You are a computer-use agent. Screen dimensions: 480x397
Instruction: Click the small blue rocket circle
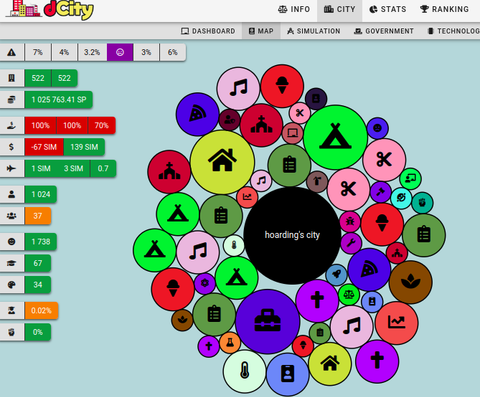[x=336, y=275]
